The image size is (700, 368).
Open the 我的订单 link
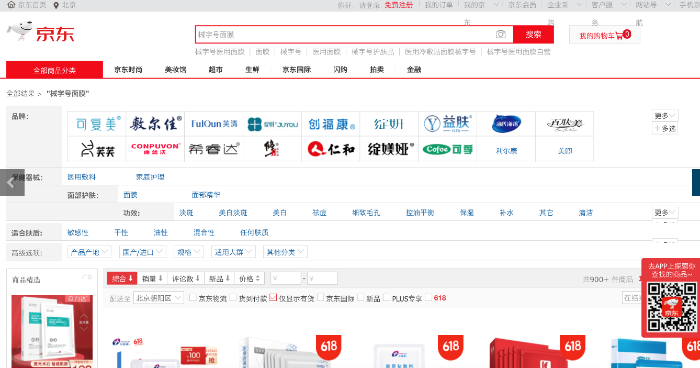(438, 5)
